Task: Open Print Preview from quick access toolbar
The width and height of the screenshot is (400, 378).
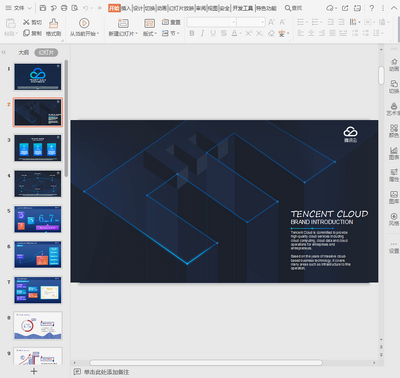Action: [x=75, y=8]
